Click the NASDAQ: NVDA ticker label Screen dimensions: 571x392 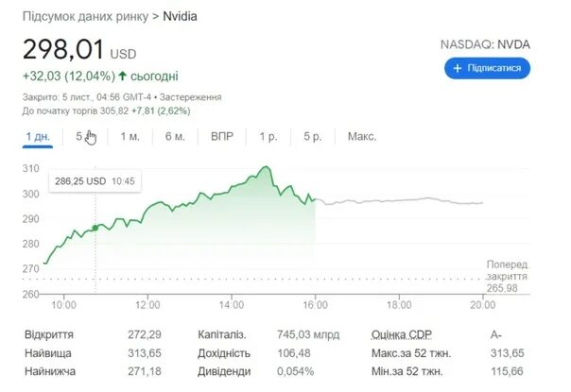[x=485, y=44]
